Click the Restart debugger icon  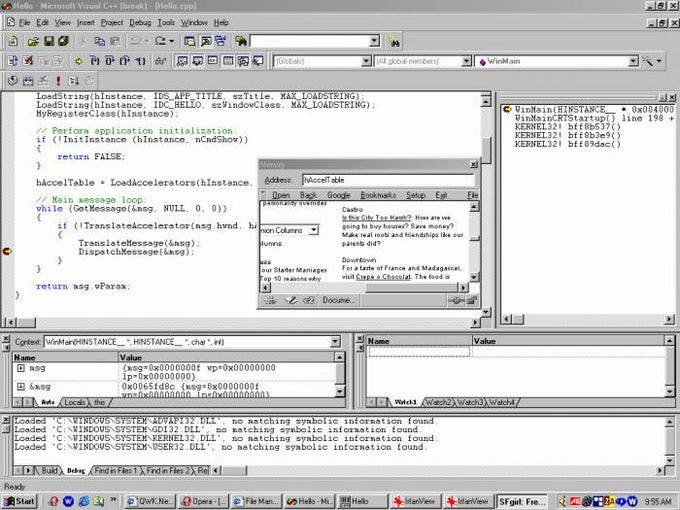coord(13,61)
